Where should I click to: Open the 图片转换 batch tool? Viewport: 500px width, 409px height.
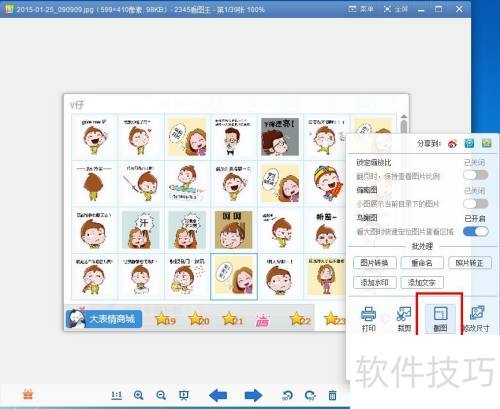pyautogui.click(x=375, y=263)
